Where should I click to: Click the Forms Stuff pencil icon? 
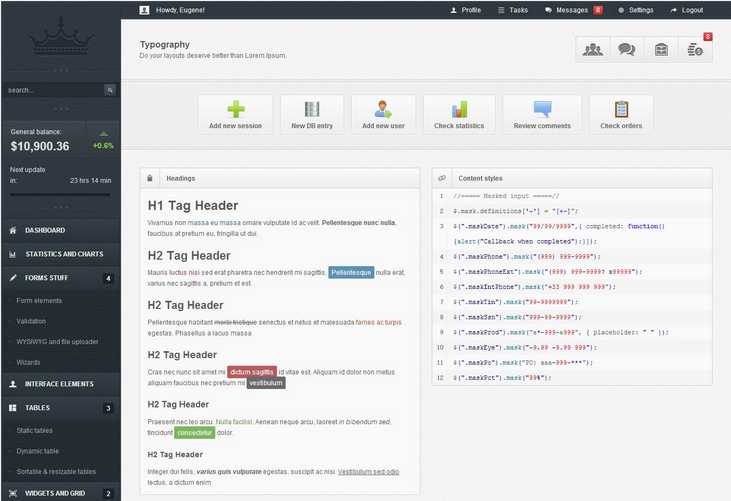coord(13,278)
